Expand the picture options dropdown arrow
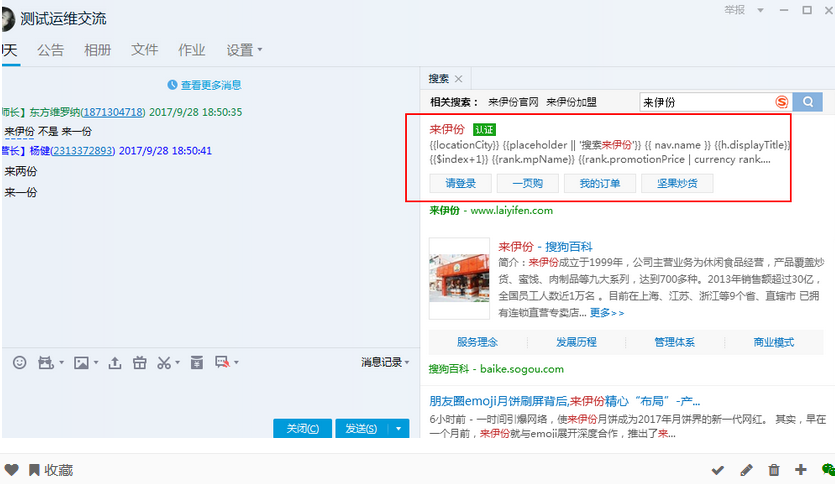This screenshot has height=484, width=835. (x=96, y=363)
